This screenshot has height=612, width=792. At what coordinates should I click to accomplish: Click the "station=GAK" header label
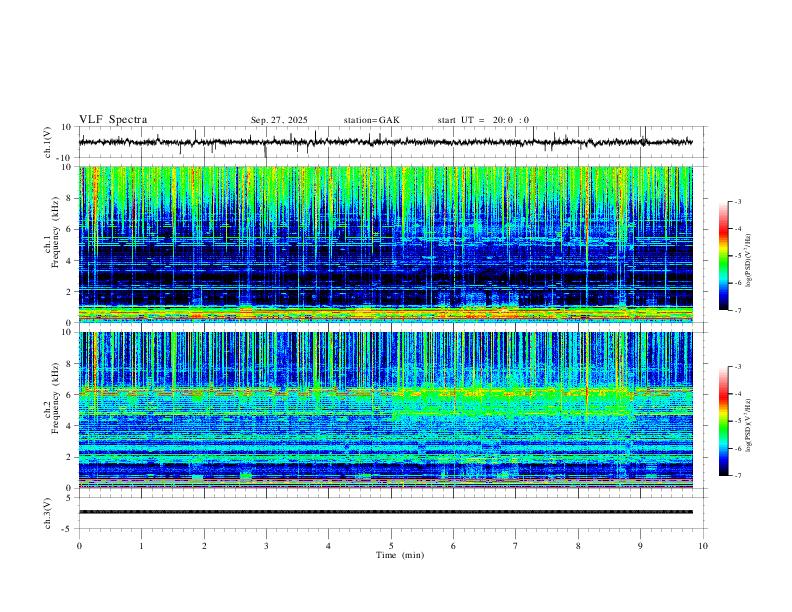[371, 120]
